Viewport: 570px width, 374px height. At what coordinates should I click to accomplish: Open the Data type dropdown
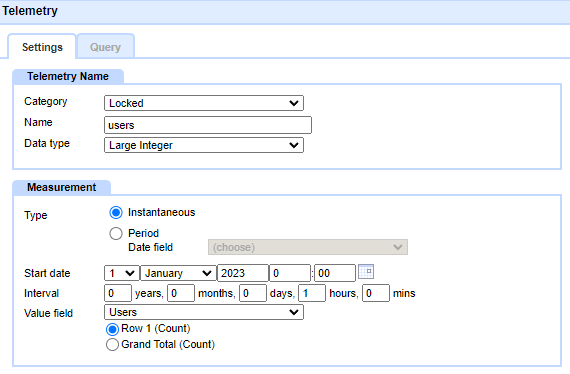point(204,145)
